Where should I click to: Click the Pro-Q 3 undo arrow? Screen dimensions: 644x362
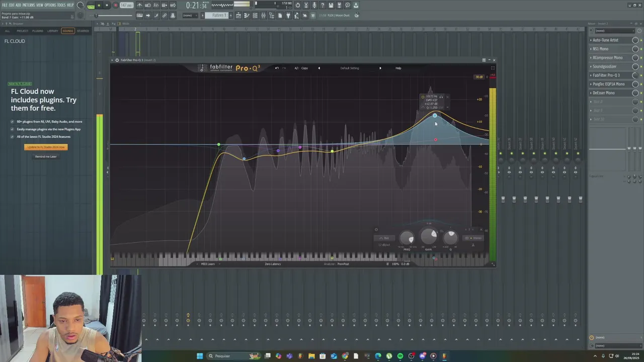coord(277,68)
